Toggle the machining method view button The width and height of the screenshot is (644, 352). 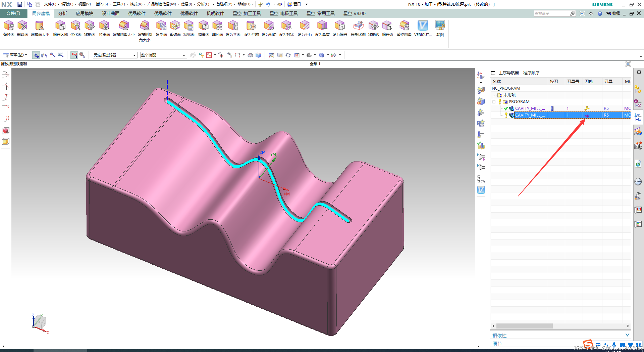[61, 55]
